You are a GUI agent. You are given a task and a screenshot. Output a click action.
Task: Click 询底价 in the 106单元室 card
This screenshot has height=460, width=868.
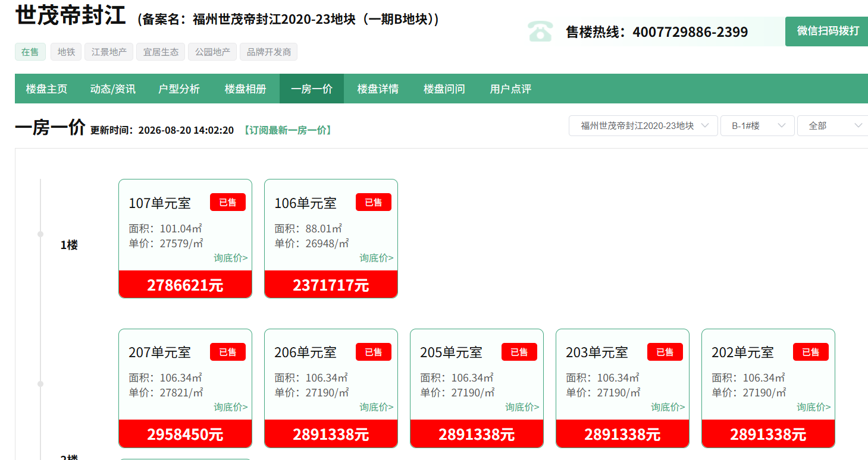coord(377,258)
